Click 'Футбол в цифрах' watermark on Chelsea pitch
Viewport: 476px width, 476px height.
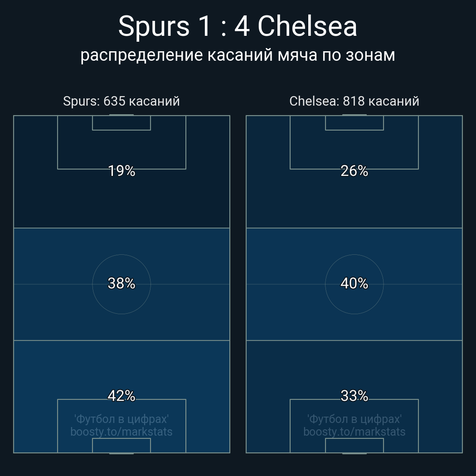(x=354, y=419)
